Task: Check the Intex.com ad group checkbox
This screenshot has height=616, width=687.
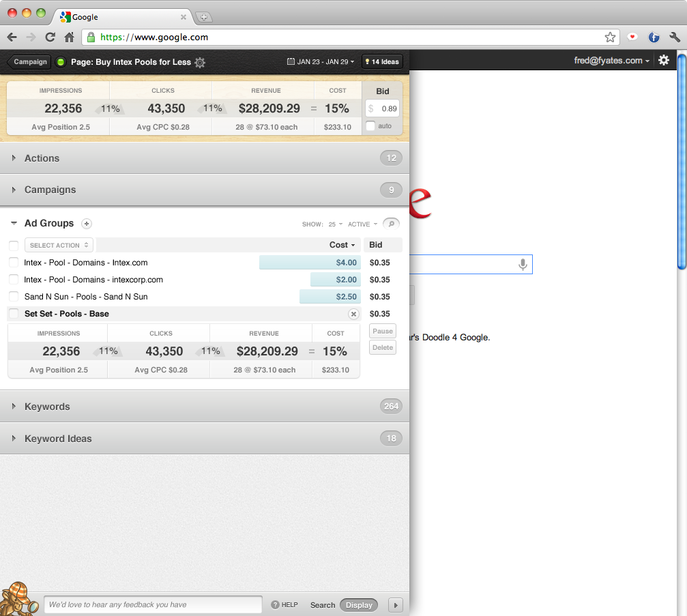Action: 14,263
